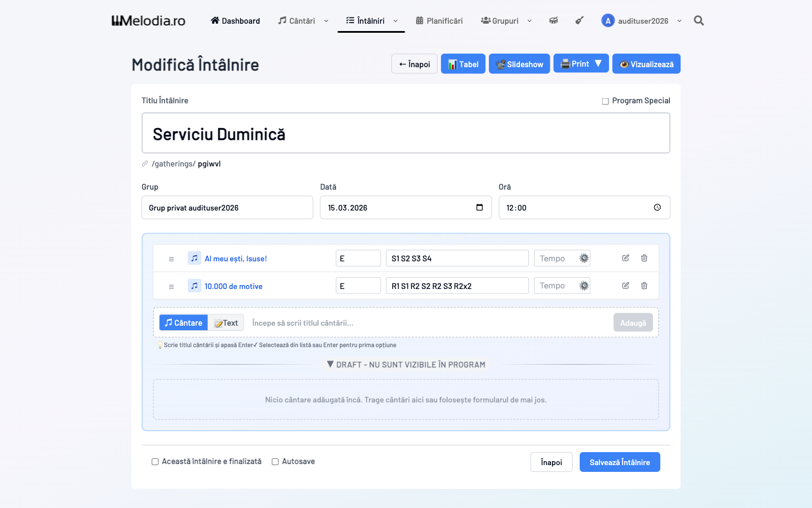Click the 'Salvează Întâlnire' button
The width and height of the screenshot is (812, 508).
pos(620,462)
